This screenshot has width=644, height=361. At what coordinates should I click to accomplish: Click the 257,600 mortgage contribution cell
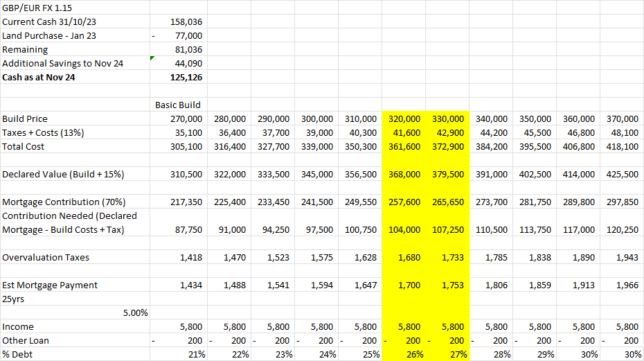403,202
